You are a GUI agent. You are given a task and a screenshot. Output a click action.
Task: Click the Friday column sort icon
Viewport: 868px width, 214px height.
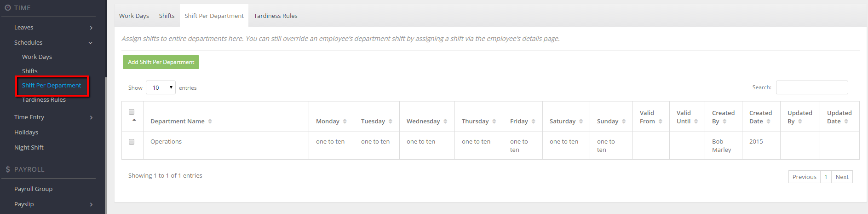point(533,121)
